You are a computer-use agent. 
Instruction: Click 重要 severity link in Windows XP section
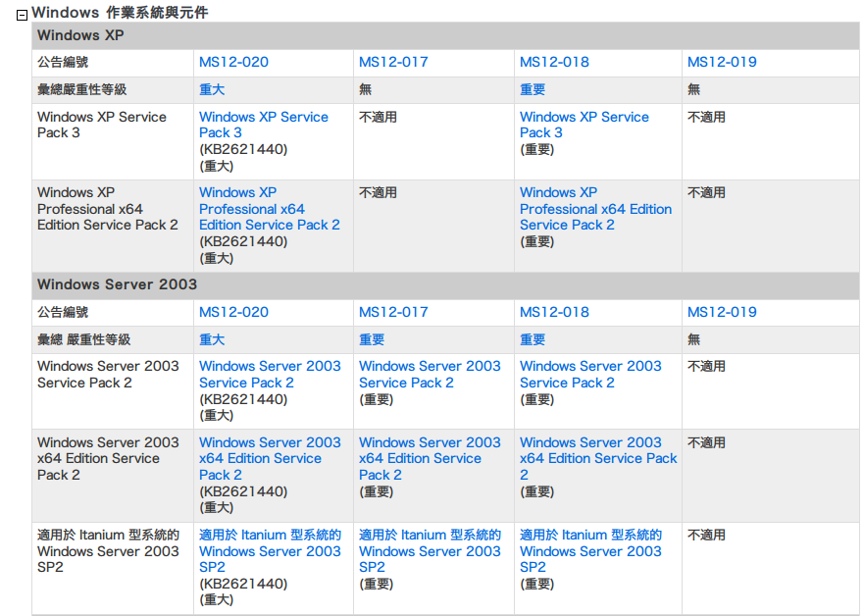click(533, 89)
